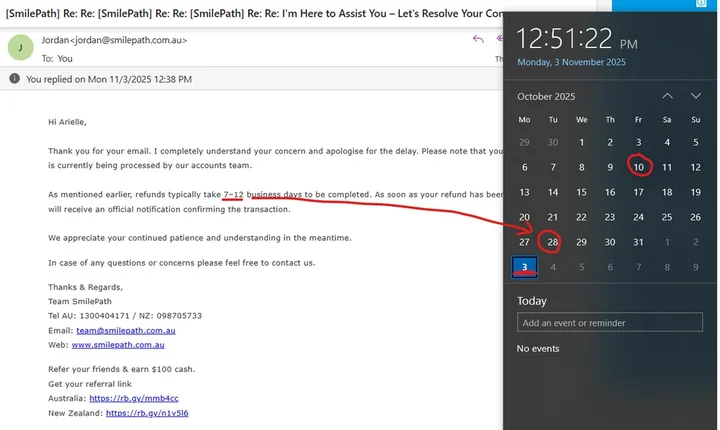Click the 'You replied on Mon 11/3/2025' notice
This screenshot has height=430, width=720.
tap(109, 79)
